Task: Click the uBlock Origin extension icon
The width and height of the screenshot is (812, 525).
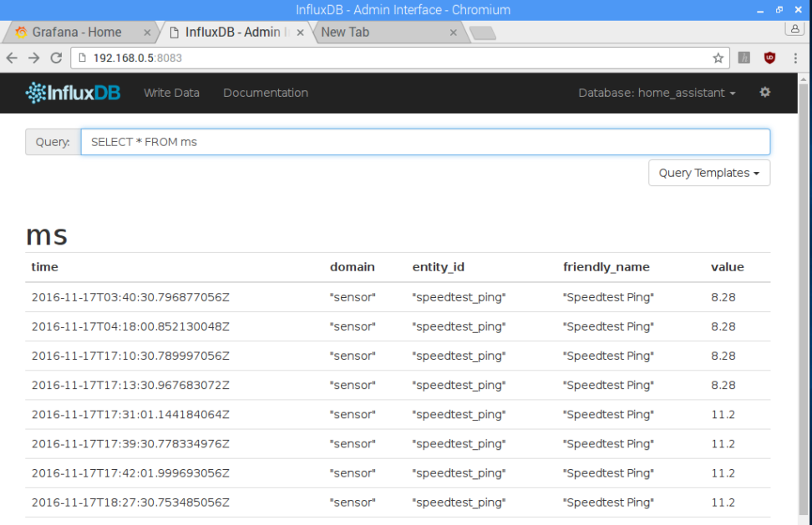Action: [769, 58]
